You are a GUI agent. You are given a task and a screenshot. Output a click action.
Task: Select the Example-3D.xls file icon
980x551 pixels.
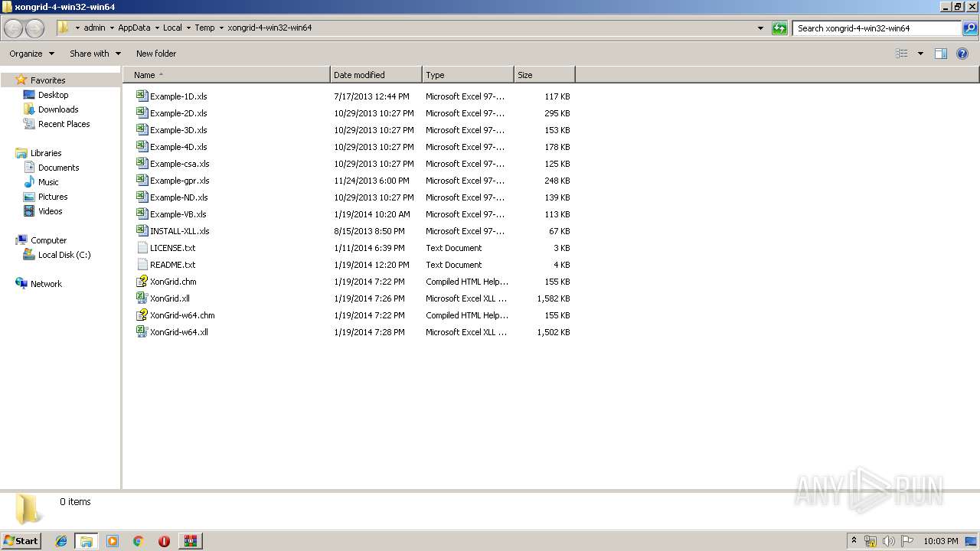[x=142, y=129]
